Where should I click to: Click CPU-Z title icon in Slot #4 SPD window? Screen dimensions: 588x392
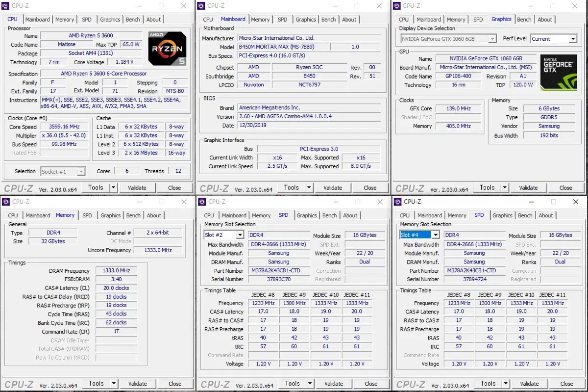pos(397,202)
